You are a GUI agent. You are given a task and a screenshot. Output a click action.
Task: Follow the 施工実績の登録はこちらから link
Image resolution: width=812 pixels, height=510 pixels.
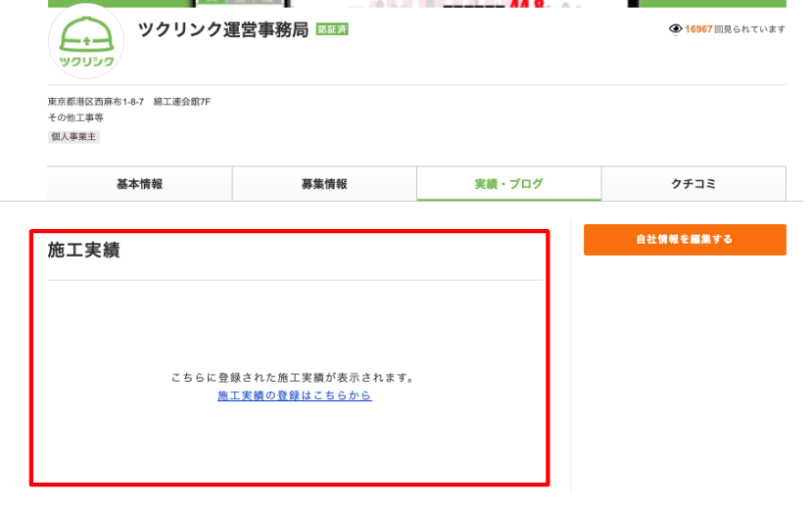pos(295,395)
